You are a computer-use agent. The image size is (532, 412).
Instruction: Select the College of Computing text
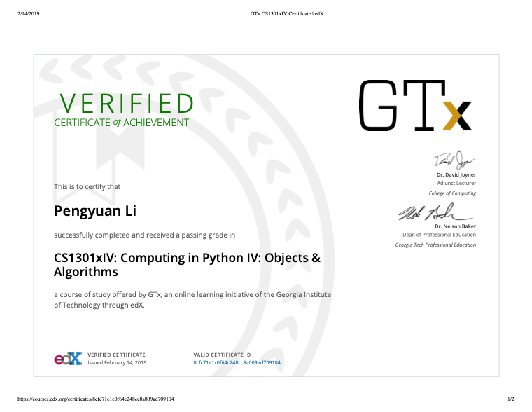452,193
